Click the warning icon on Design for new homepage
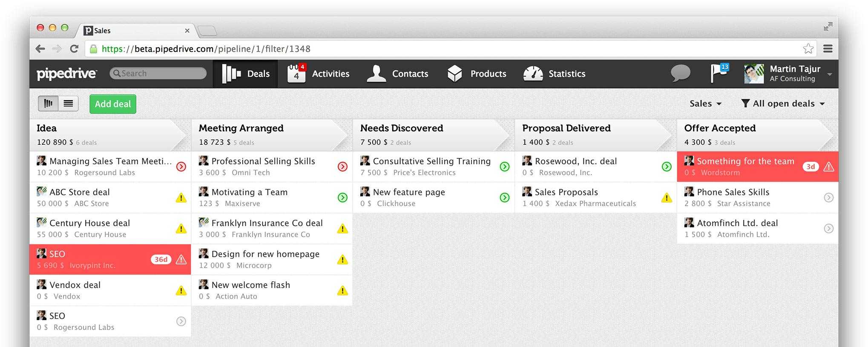Viewport: 868px width, 347px height. [x=342, y=259]
